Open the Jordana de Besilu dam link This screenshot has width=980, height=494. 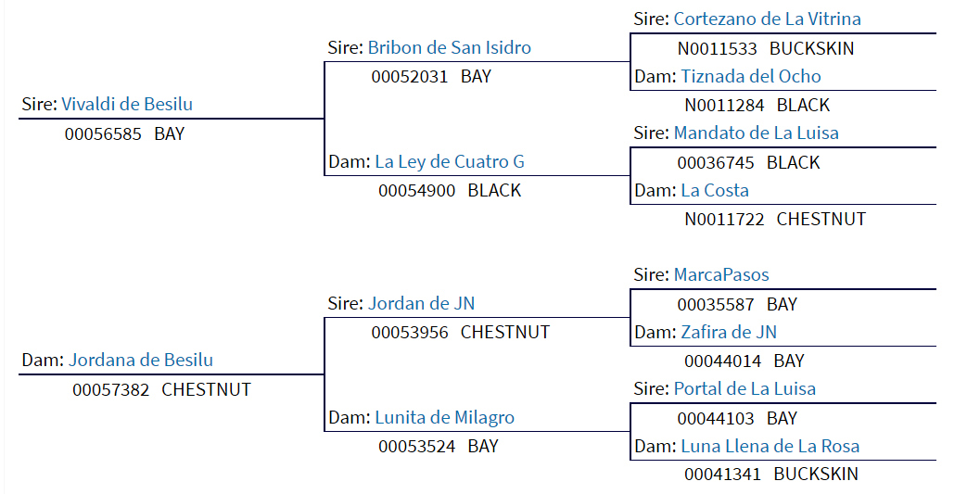[x=141, y=361]
